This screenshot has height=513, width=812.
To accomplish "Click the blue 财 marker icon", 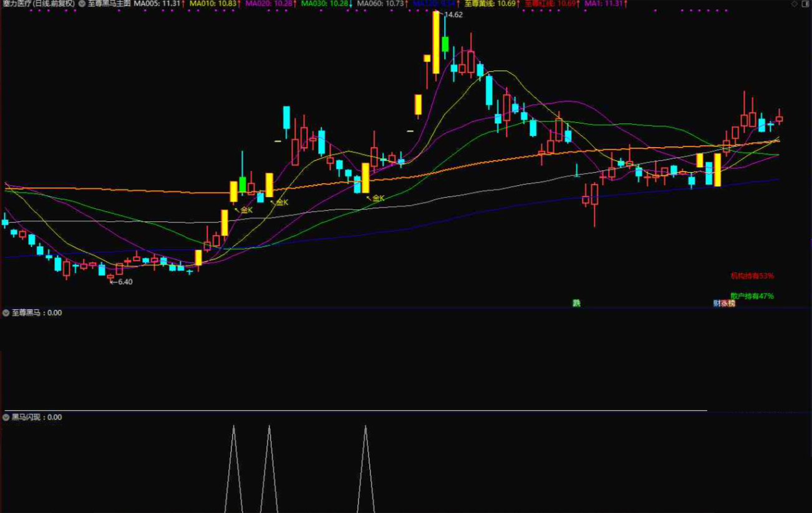I will (x=717, y=304).
